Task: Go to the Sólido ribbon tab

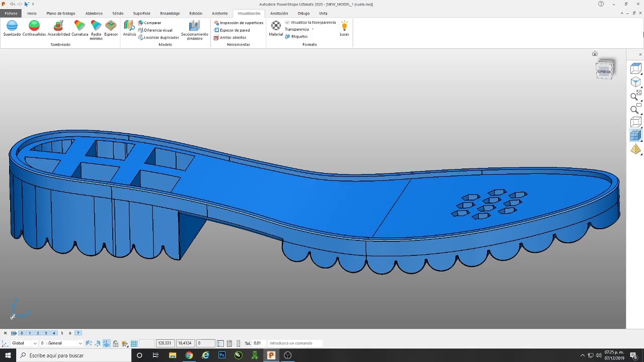Action: [118, 14]
